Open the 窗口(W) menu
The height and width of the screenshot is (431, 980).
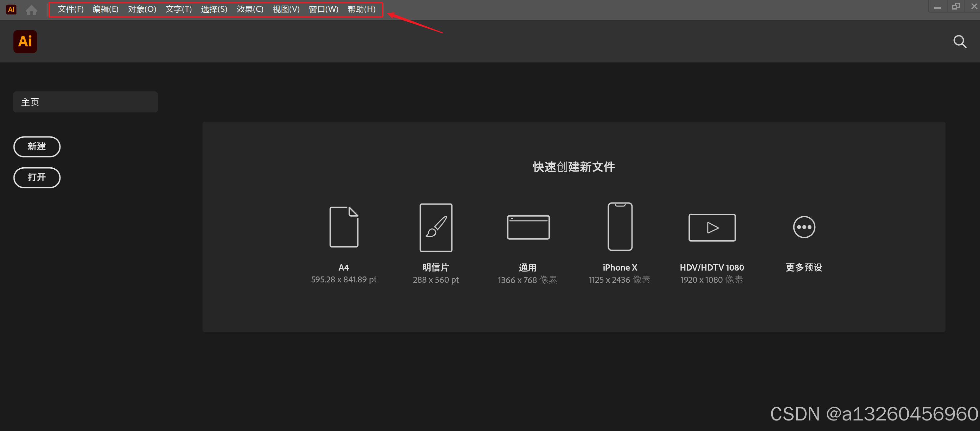pyautogui.click(x=323, y=9)
